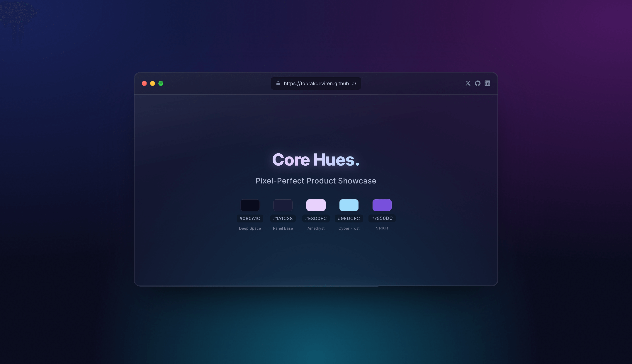
Task: Copy the hex code #080A1C
Action: (x=250, y=218)
